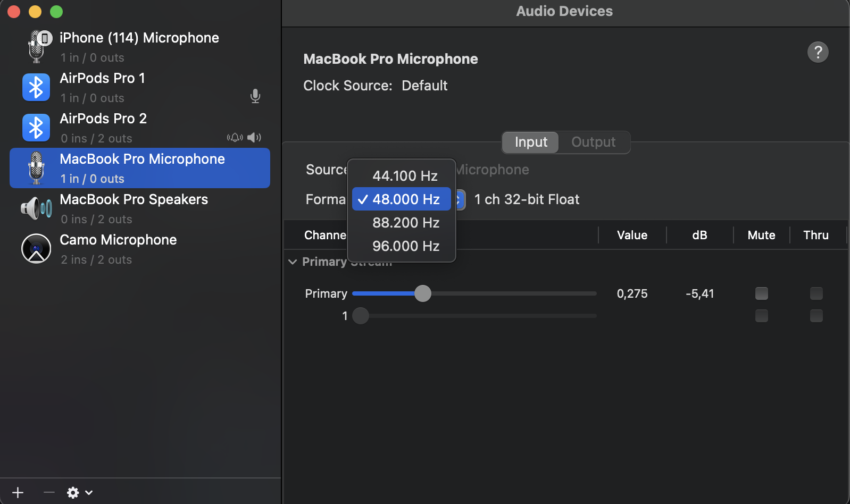Click the 1 ch 32-bit Float format text
This screenshot has width=850, height=504.
click(x=527, y=199)
